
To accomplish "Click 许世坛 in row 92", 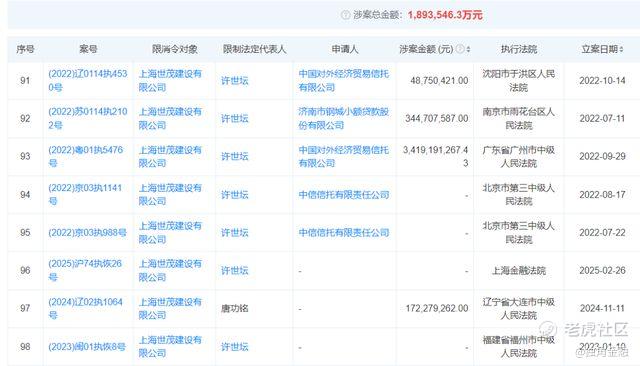I will tap(235, 119).
